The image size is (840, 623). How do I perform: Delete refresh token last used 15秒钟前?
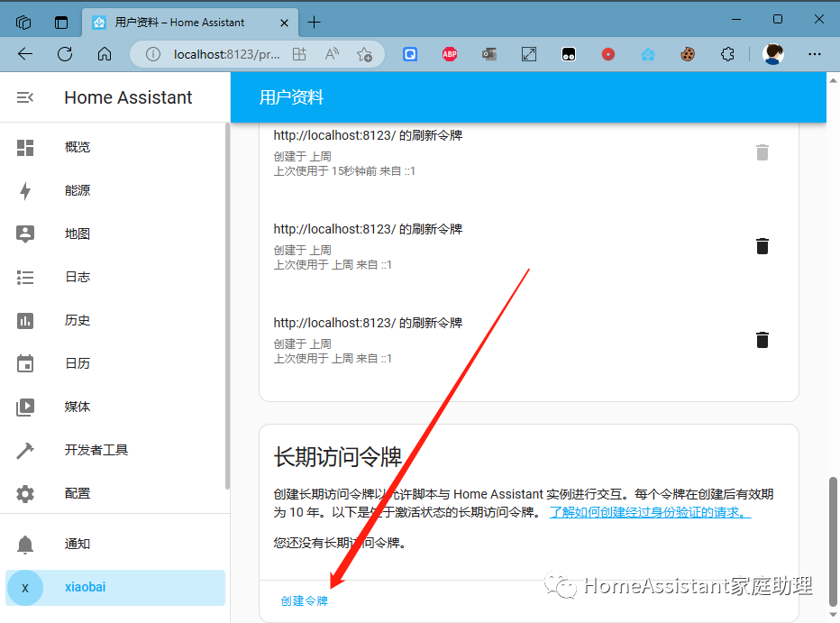tap(762, 152)
